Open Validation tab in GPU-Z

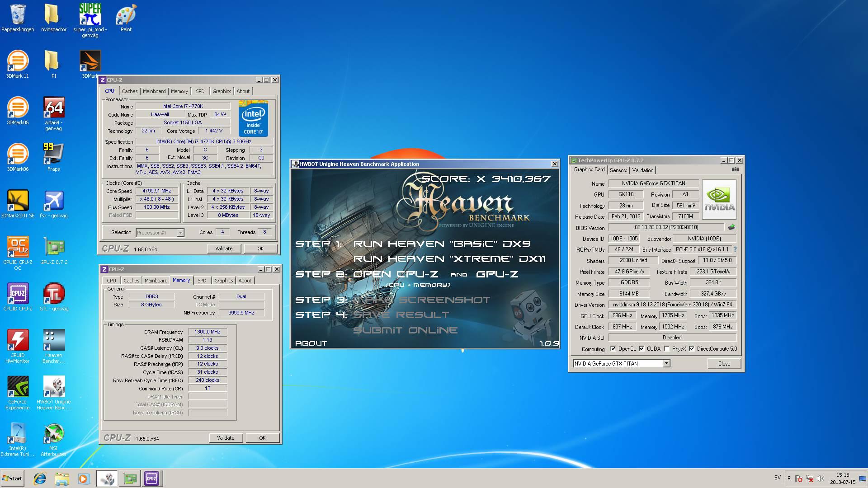(642, 170)
